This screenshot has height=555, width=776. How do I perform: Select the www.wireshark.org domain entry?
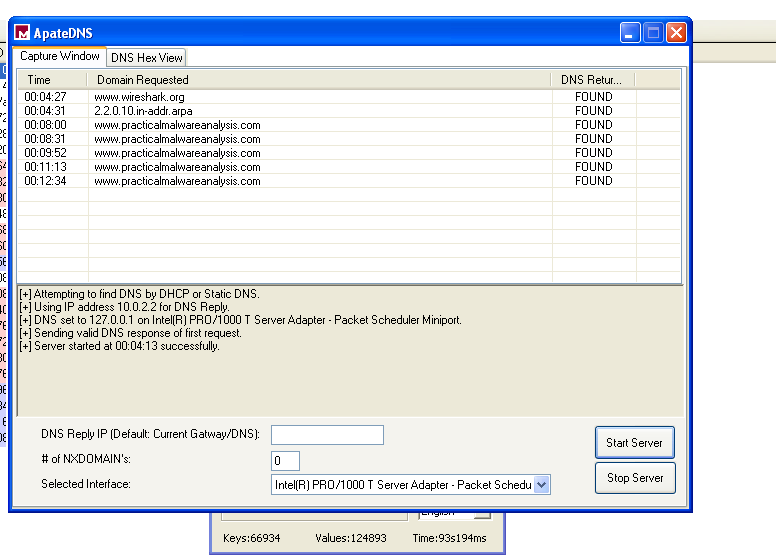point(139,97)
